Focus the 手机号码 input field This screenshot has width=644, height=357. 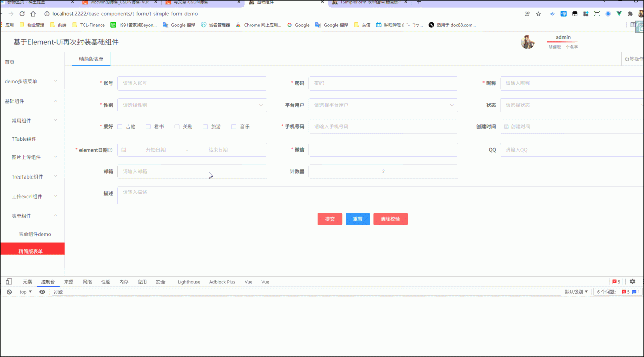tap(383, 127)
